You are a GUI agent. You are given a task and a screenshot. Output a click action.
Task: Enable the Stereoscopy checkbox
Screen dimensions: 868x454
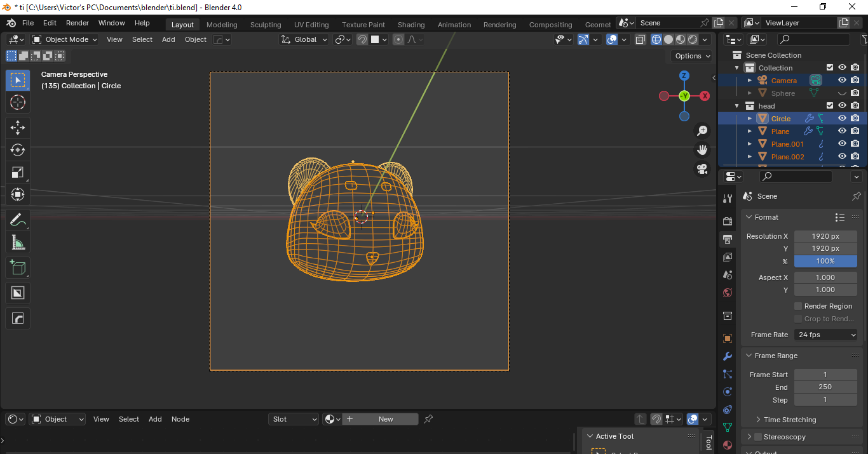757,437
